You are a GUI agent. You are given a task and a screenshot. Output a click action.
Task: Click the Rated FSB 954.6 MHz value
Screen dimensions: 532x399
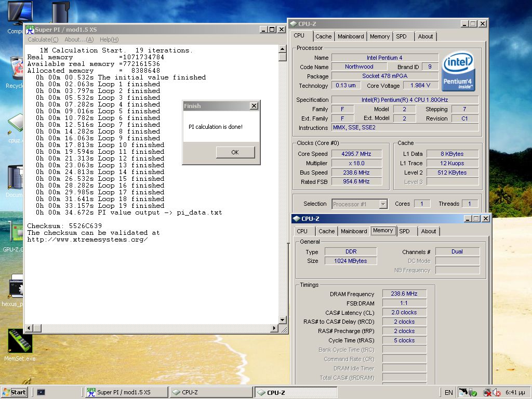click(x=356, y=181)
